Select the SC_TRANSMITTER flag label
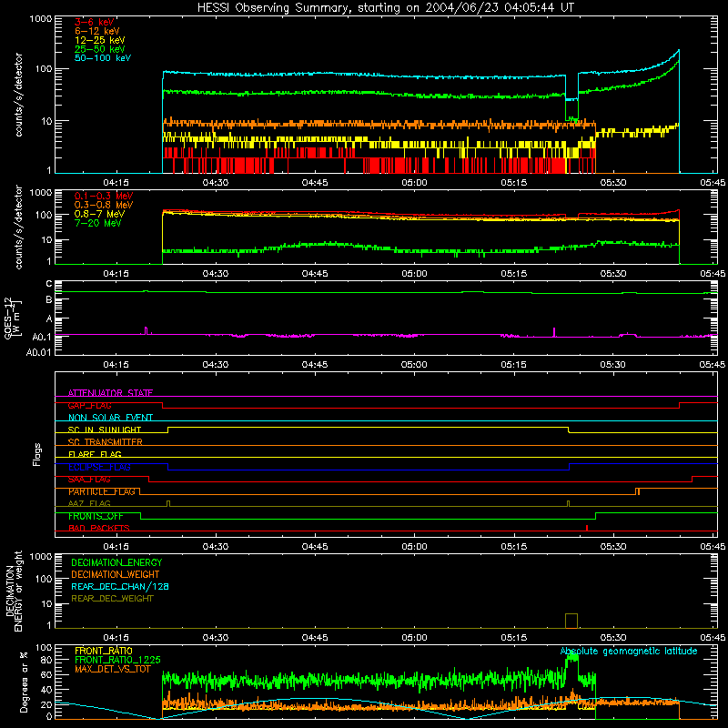The image size is (728, 728). point(105,441)
